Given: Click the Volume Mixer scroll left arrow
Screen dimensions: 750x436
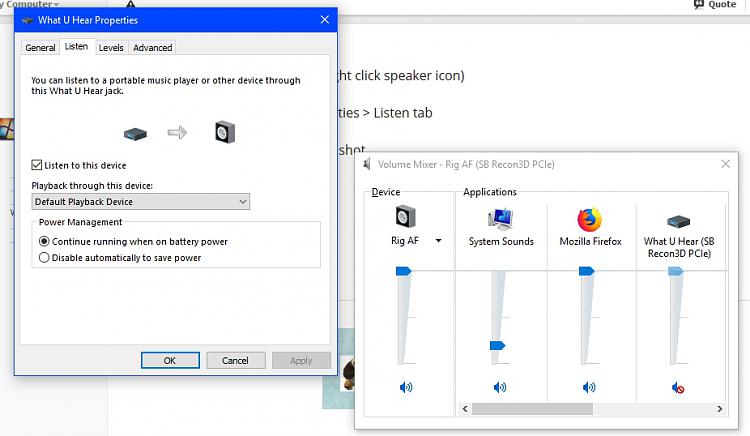Looking at the screenshot, I should click(465, 409).
